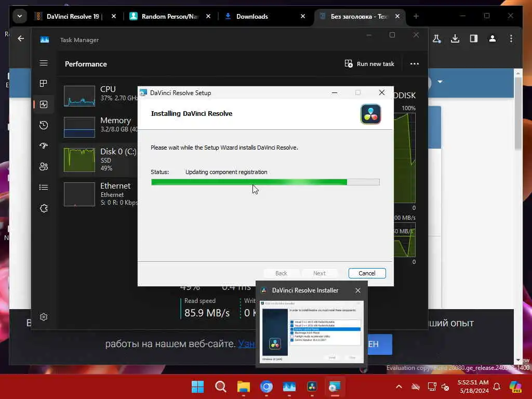Select Memory performance entry
532x399 pixels.
point(100,127)
